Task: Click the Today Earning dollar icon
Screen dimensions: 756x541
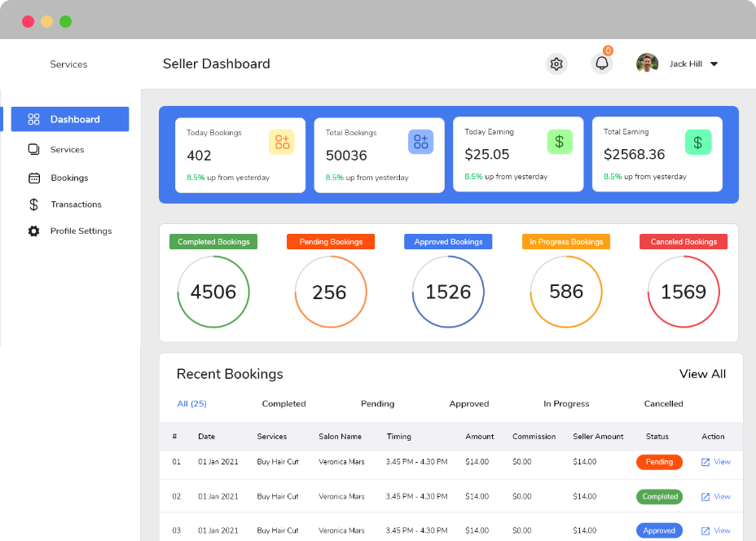Action: pos(560,142)
